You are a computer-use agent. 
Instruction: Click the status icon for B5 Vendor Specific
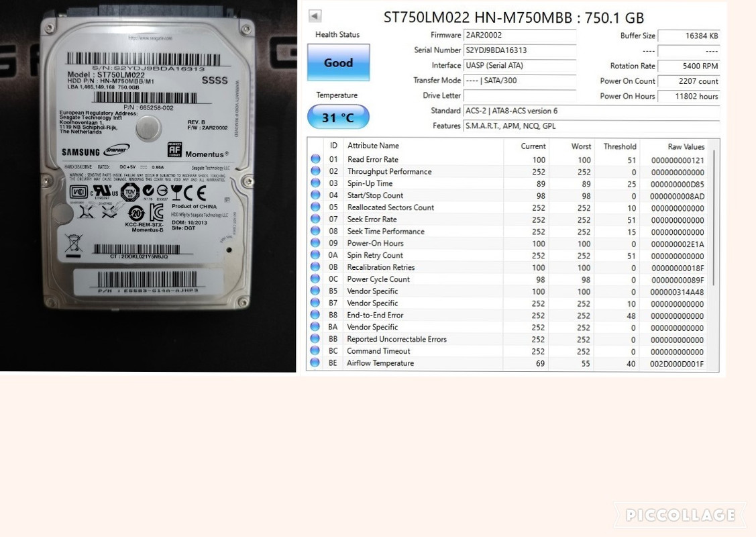[315, 291]
